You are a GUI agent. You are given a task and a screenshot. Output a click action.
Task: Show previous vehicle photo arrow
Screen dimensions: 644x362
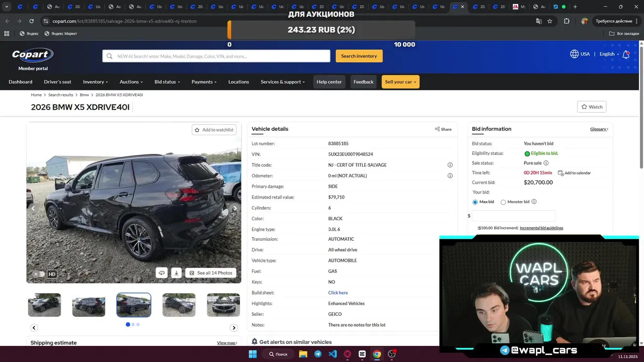click(33, 208)
